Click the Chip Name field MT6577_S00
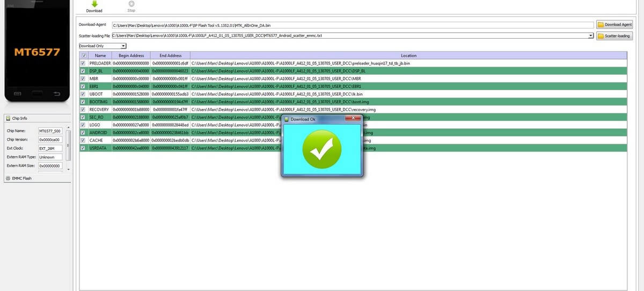The image size is (644, 291). (50, 130)
